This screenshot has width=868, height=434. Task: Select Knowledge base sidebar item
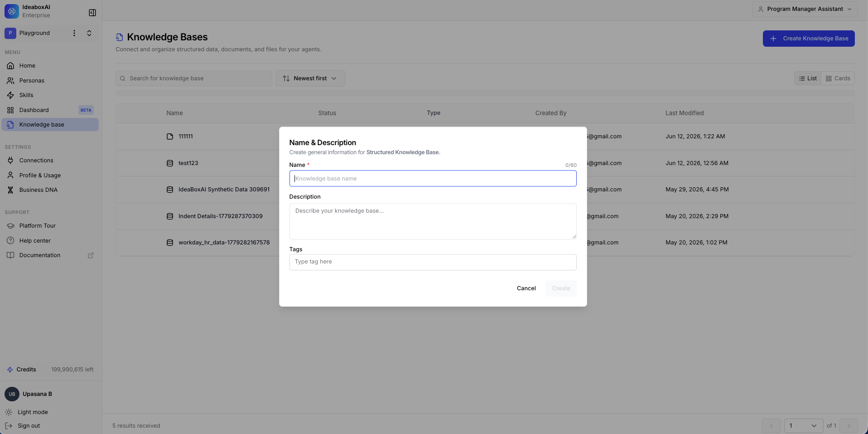[50, 125]
